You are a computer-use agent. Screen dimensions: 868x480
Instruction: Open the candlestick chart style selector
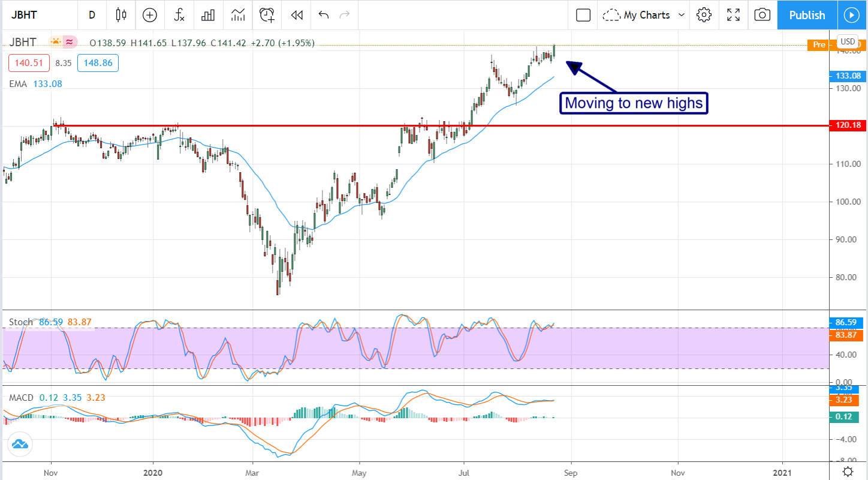122,15
